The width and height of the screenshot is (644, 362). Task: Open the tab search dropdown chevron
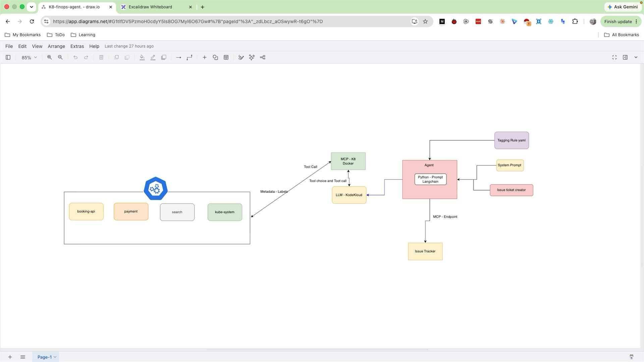(32, 7)
